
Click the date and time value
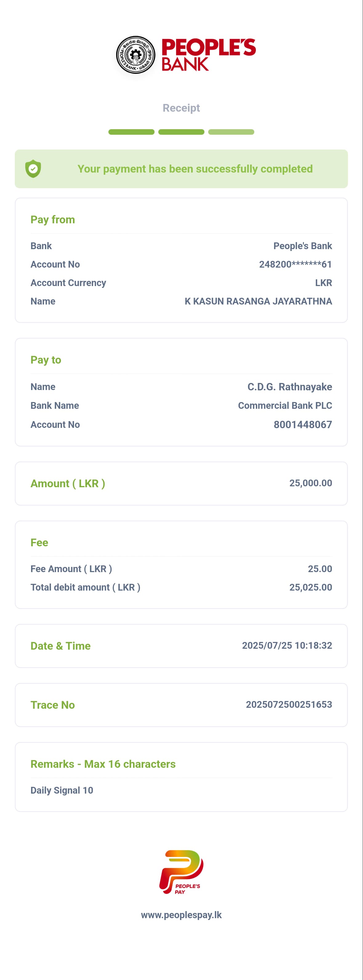[287, 645]
